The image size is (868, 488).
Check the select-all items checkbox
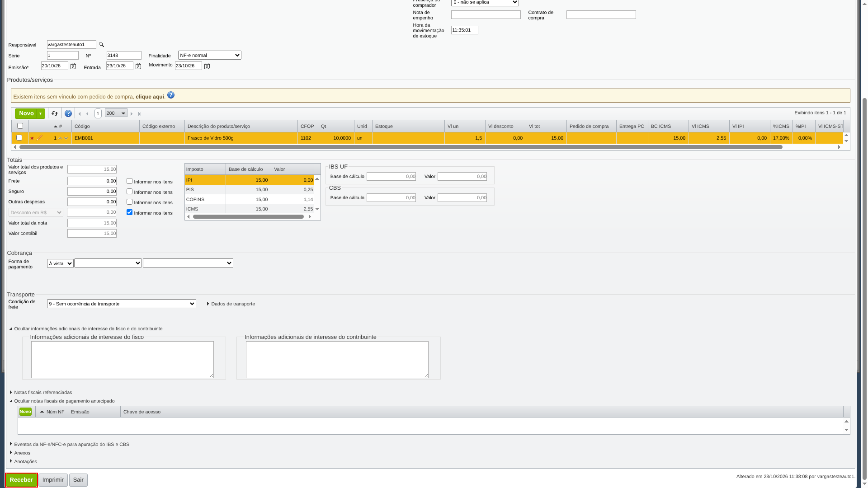20,126
